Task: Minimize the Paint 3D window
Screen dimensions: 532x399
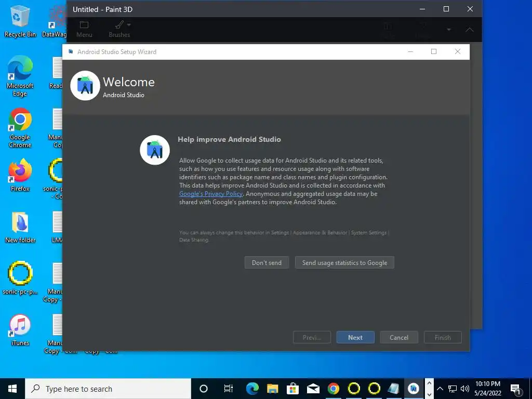Action: [422, 9]
